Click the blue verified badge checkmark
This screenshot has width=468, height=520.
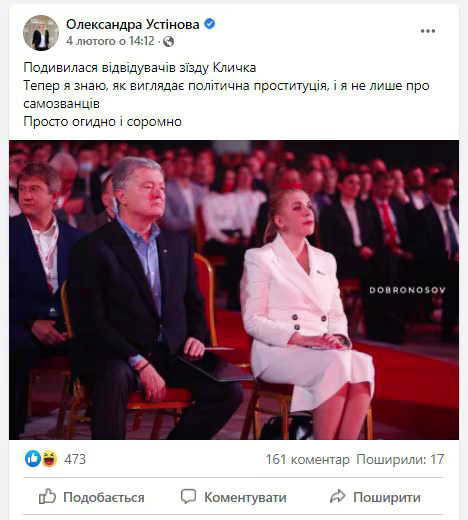click(x=210, y=24)
